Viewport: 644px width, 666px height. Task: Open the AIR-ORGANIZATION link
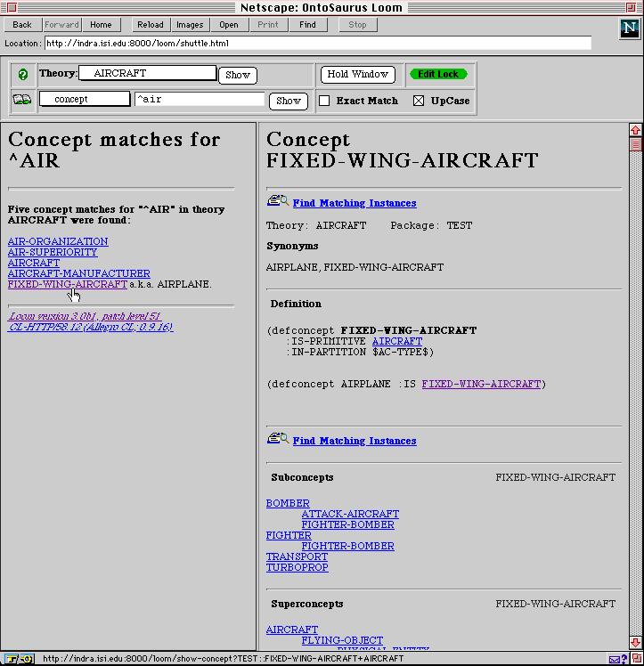[58, 241]
